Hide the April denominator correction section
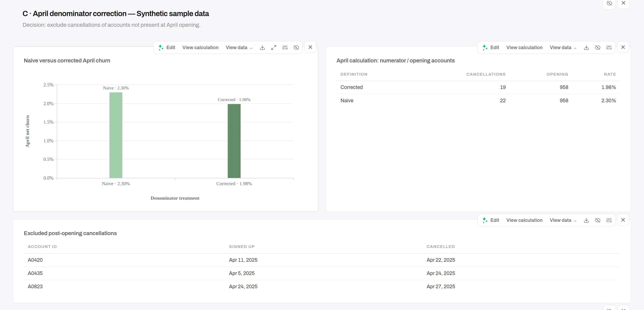The height and width of the screenshot is (310, 644). [609, 3]
